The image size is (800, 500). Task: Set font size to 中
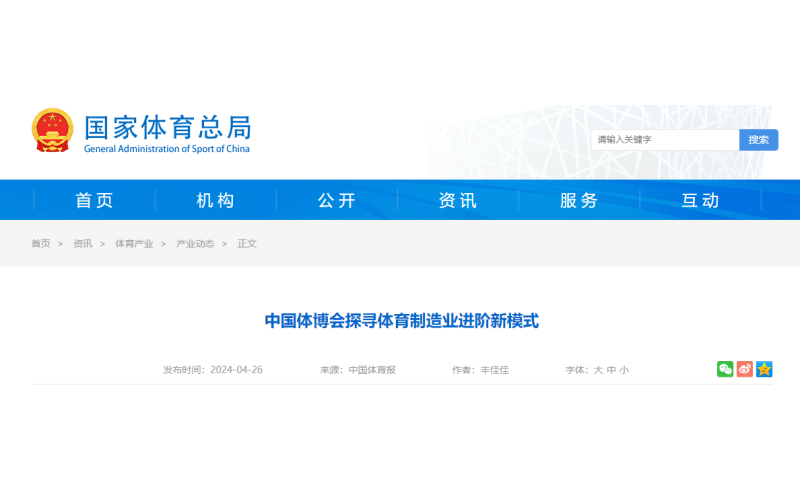611,370
